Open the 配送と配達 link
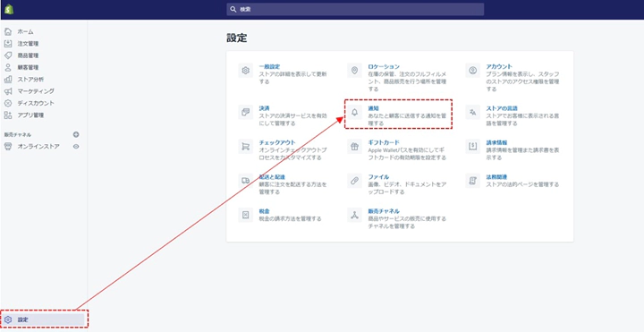The height and width of the screenshot is (332, 644). point(272,176)
